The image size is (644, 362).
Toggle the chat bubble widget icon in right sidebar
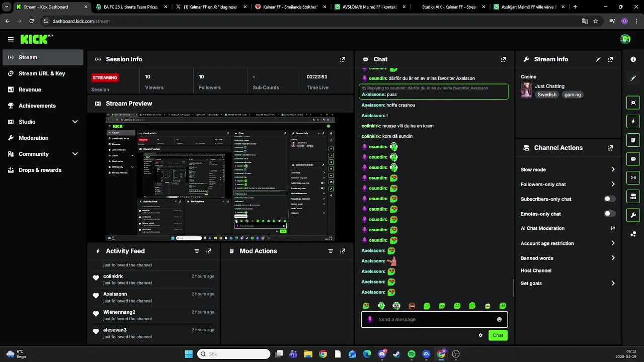click(633, 159)
